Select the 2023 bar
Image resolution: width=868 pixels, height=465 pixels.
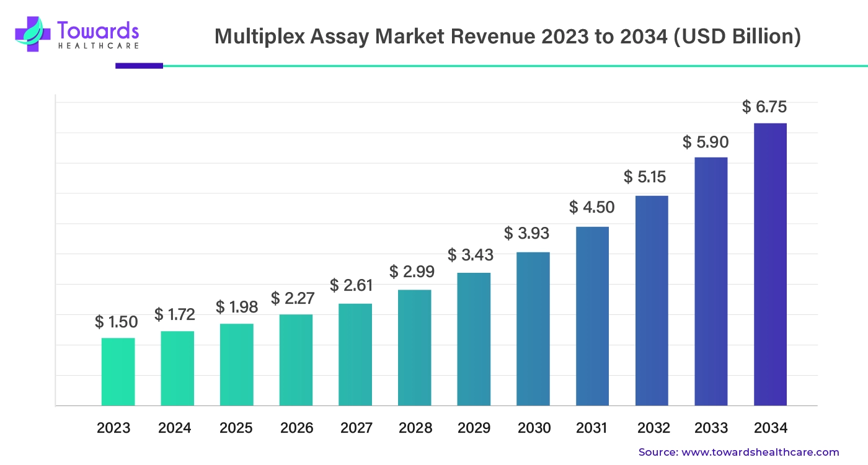coord(118,372)
